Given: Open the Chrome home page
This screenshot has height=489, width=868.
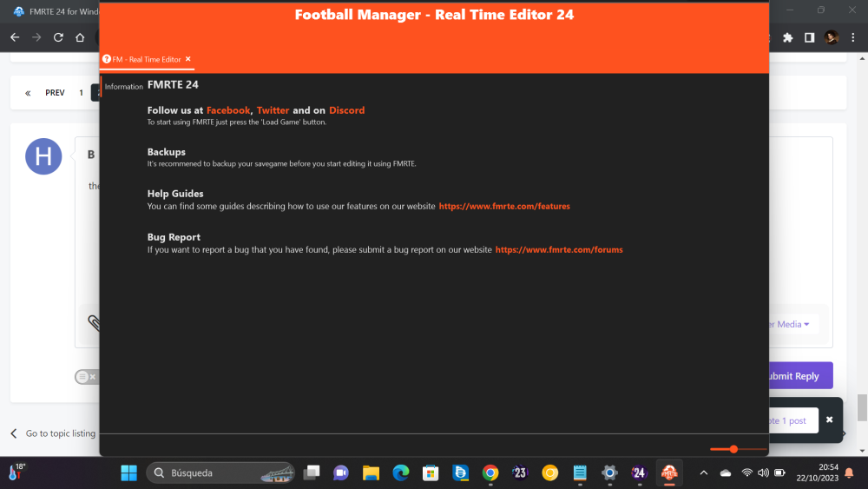Looking at the screenshot, I should click(80, 37).
